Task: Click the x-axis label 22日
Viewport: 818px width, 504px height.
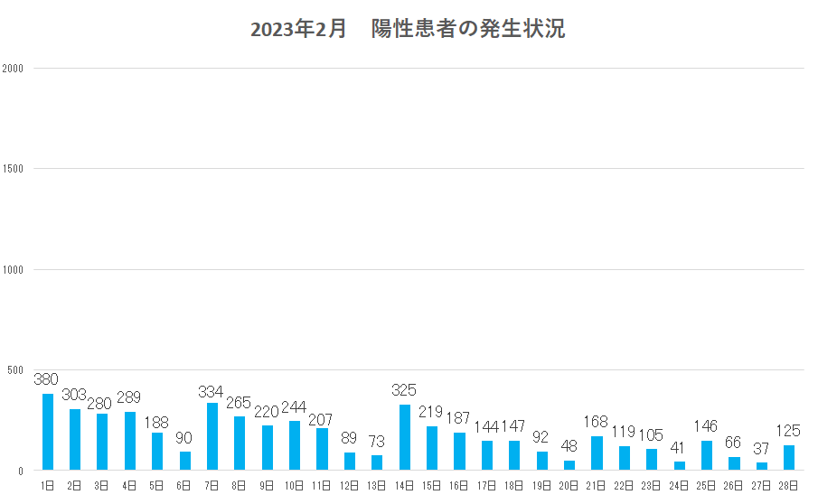Action: (624, 486)
